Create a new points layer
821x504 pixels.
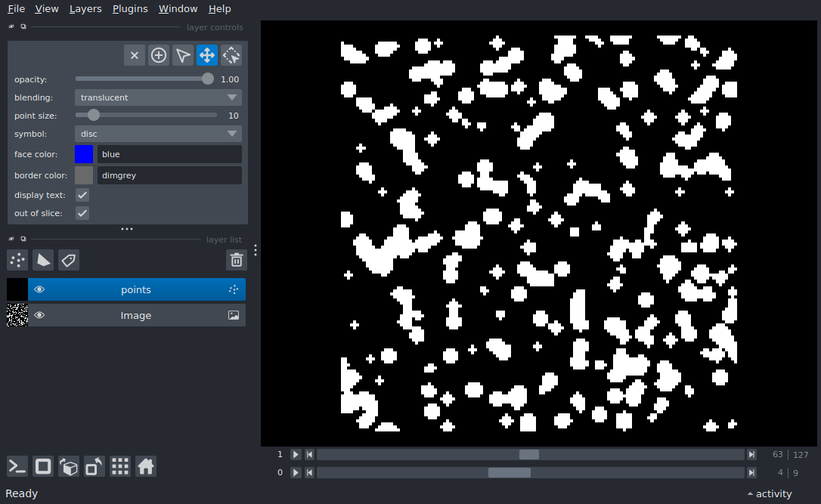17,260
